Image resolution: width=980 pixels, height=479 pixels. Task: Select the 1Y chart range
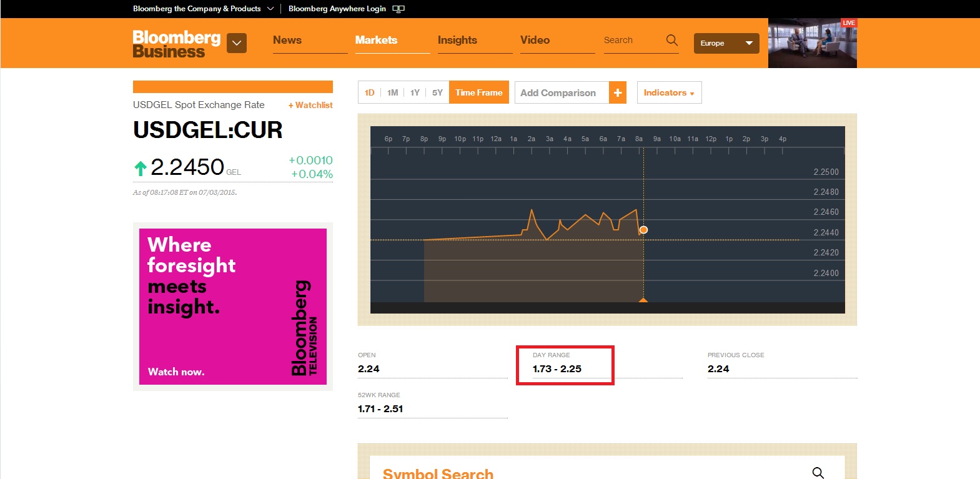pos(415,92)
